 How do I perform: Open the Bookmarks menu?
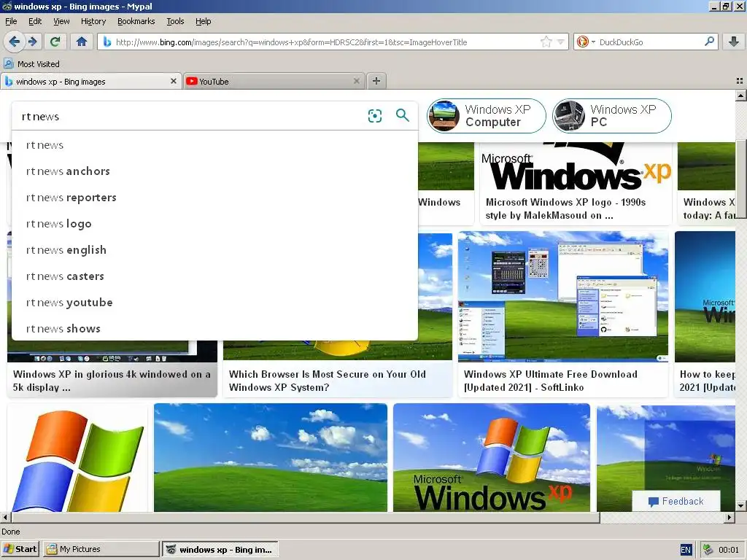pos(136,21)
